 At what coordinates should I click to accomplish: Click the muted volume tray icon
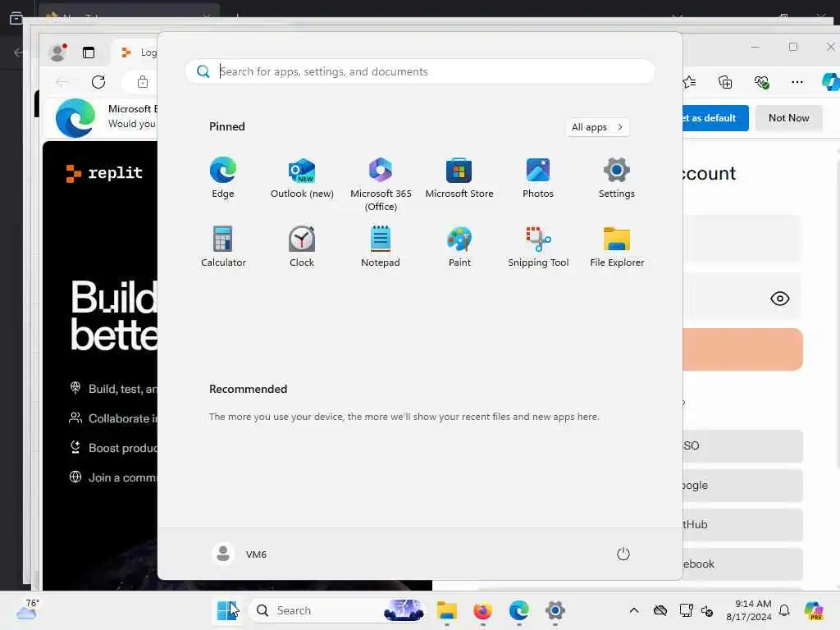coord(706,610)
